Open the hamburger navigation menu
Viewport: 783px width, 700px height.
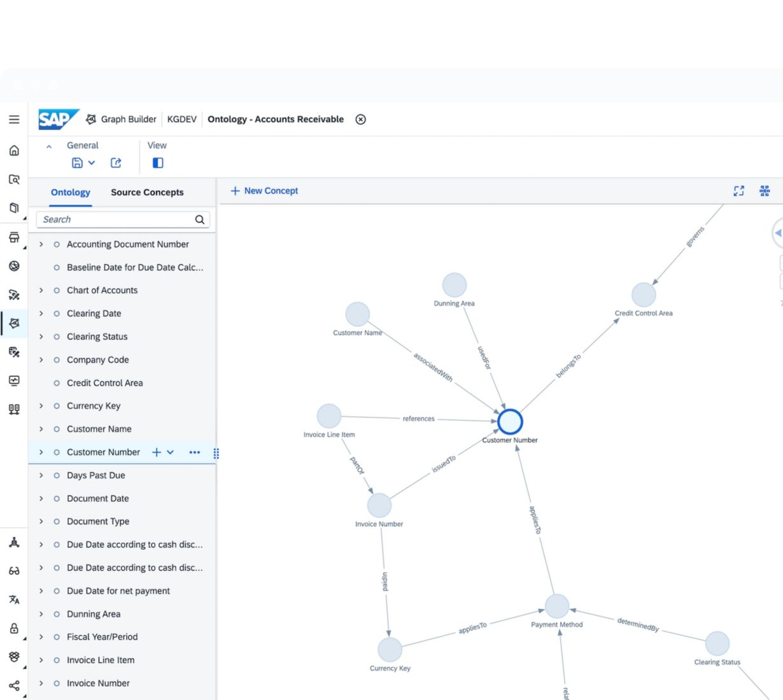pos(14,120)
